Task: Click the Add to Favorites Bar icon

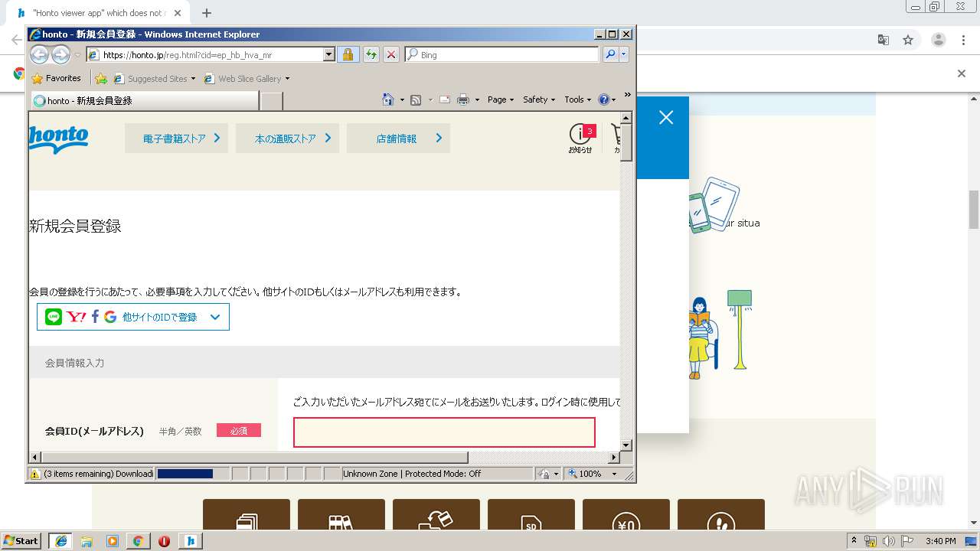Action: click(x=101, y=78)
